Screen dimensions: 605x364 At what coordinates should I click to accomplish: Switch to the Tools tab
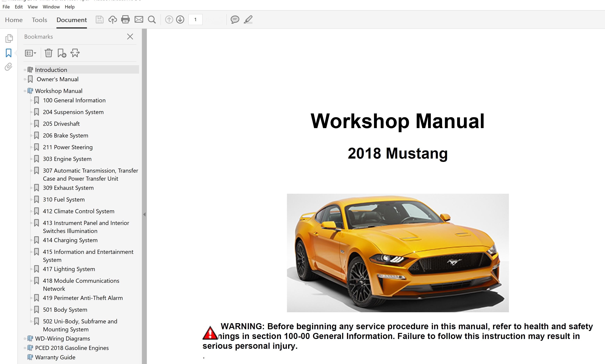click(x=39, y=20)
